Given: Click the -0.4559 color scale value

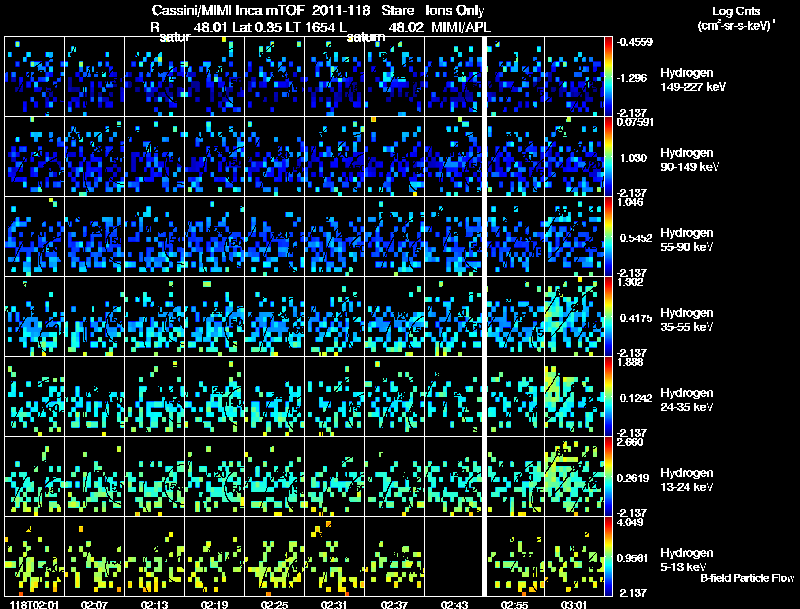Looking at the screenshot, I should click(x=635, y=42).
